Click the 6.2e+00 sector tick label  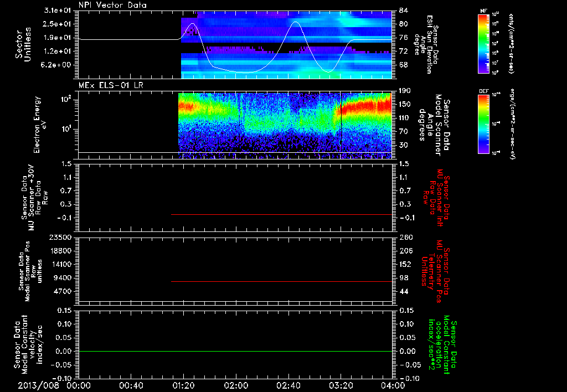57,65
